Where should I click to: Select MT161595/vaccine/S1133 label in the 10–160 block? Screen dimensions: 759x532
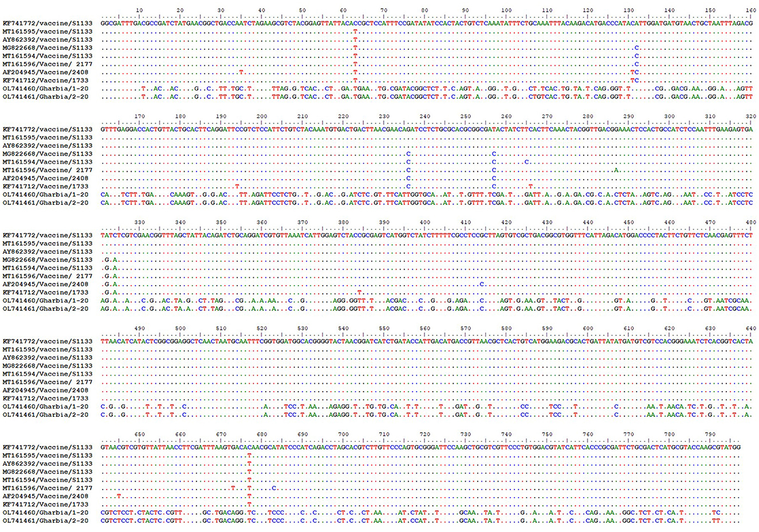pos(48,31)
